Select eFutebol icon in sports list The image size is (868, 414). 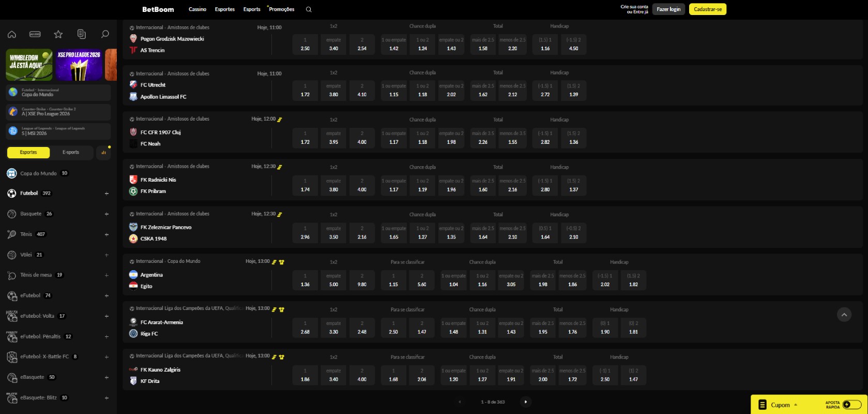pyautogui.click(x=12, y=295)
